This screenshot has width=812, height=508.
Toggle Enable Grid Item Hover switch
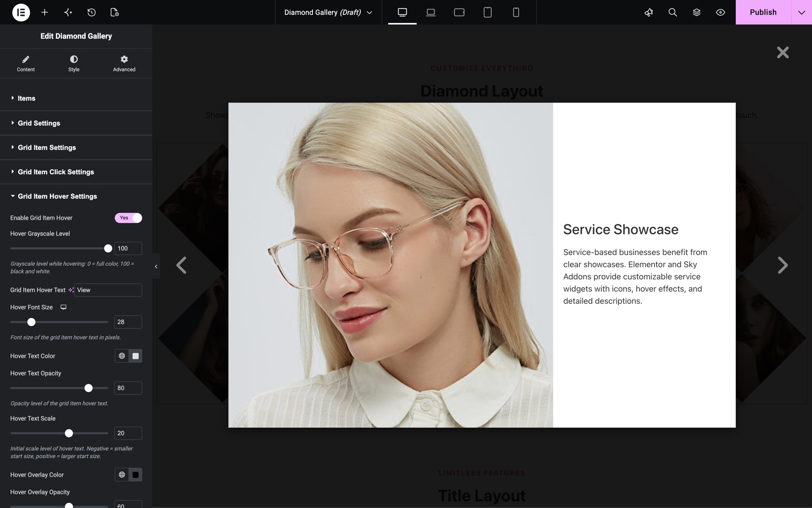(x=128, y=218)
